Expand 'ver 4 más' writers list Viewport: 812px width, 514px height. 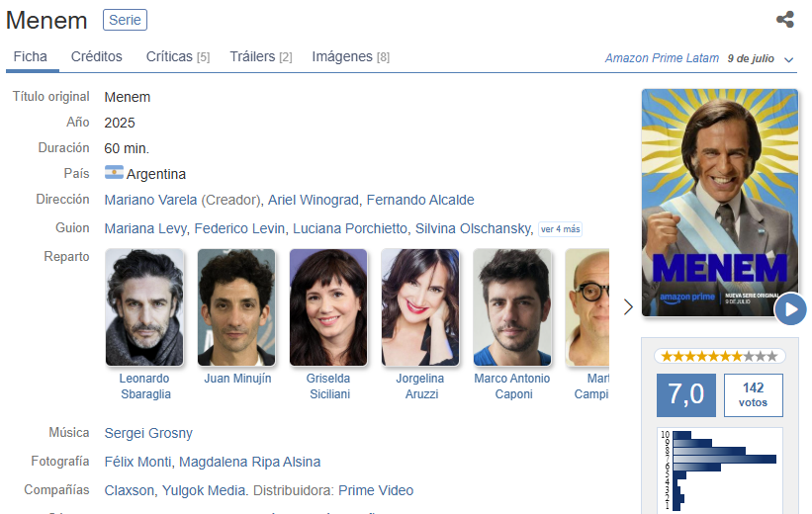[x=561, y=228]
